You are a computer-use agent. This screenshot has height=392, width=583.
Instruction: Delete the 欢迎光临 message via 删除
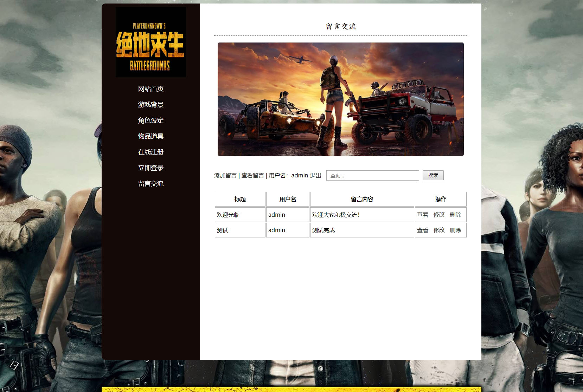pyautogui.click(x=455, y=215)
